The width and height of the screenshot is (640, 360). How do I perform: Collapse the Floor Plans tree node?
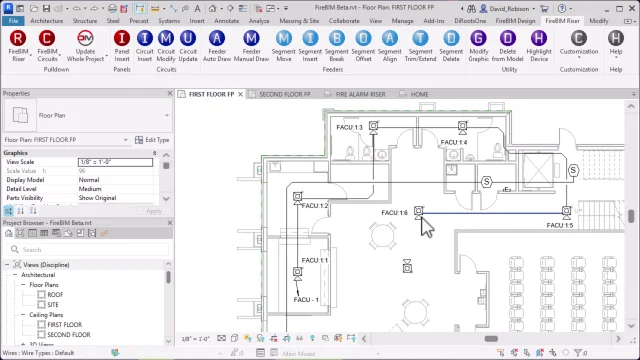point(23,285)
